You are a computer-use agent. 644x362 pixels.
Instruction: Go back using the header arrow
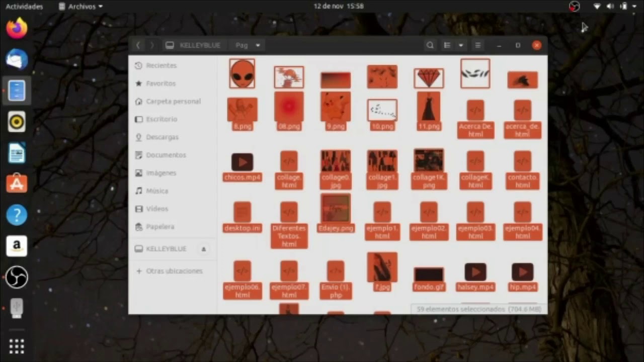pyautogui.click(x=138, y=45)
